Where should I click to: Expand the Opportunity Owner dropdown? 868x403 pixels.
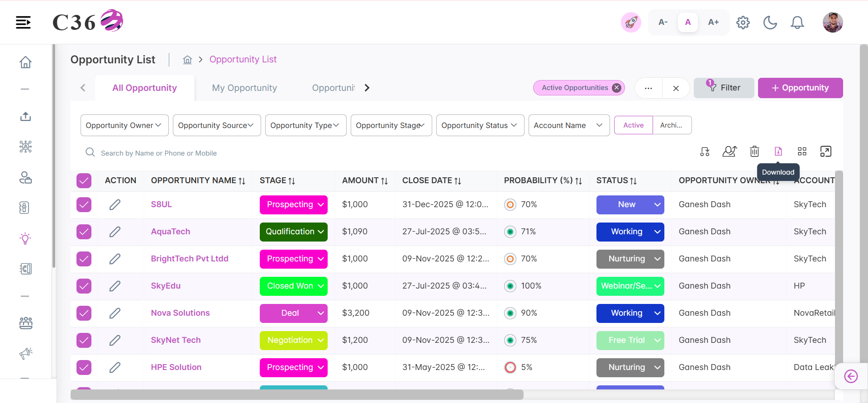point(124,125)
